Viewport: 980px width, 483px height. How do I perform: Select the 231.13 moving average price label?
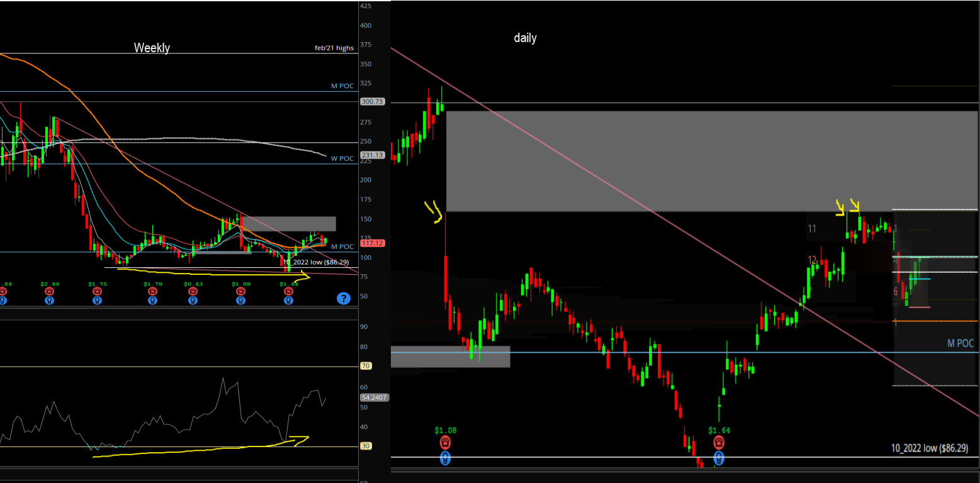372,155
